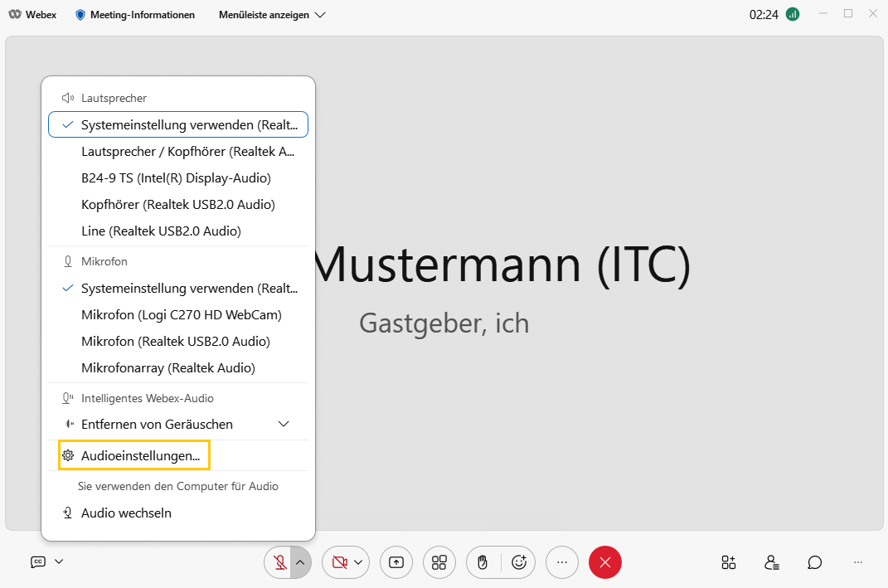Open the camera options arrow
The width and height of the screenshot is (888, 588).
point(358,562)
